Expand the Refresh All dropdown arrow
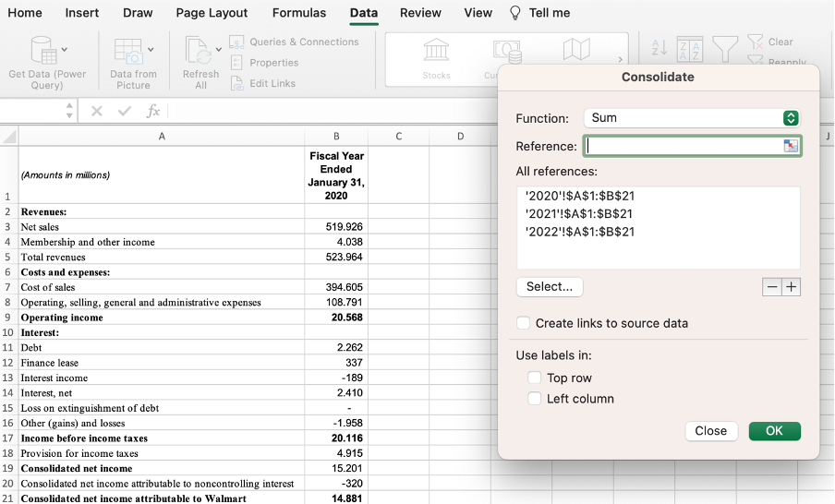 pyautogui.click(x=219, y=49)
